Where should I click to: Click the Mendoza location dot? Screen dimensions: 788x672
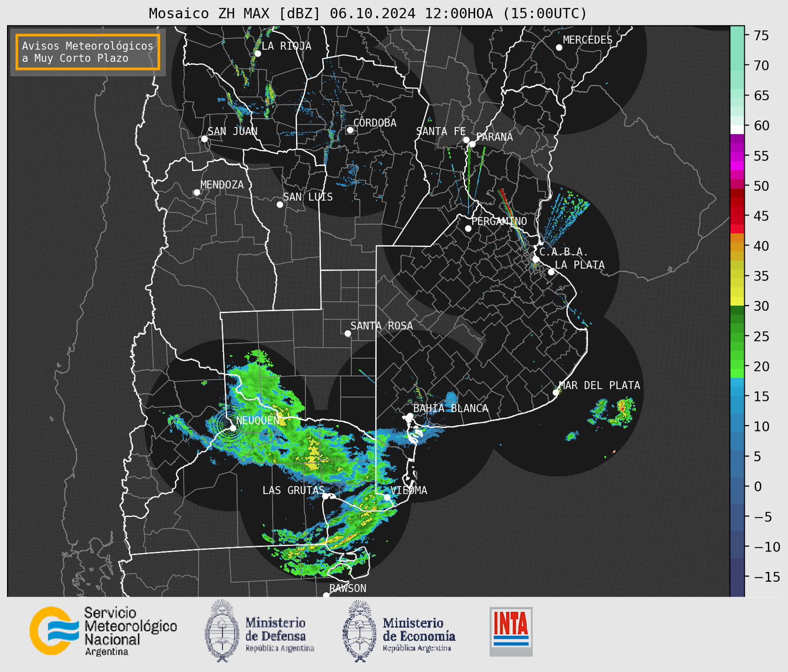click(x=197, y=193)
